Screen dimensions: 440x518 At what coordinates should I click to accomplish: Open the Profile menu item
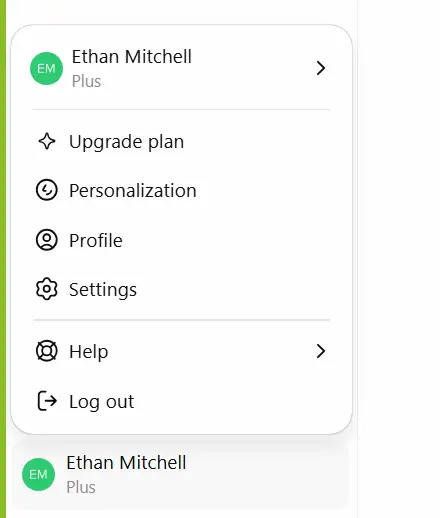181,240
